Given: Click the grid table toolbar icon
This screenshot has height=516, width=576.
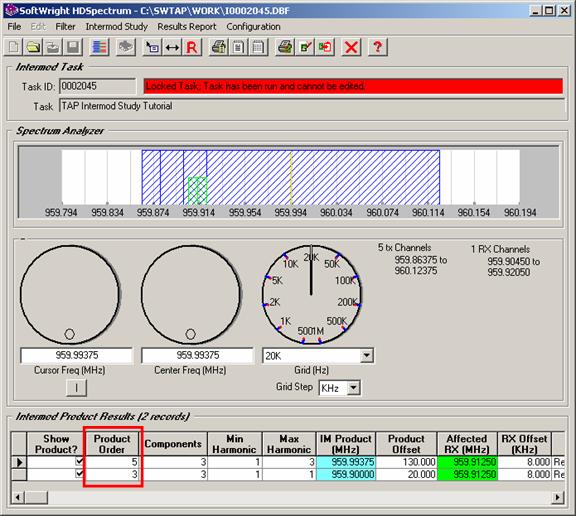Looking at the screenshot, I should point(258,47).
